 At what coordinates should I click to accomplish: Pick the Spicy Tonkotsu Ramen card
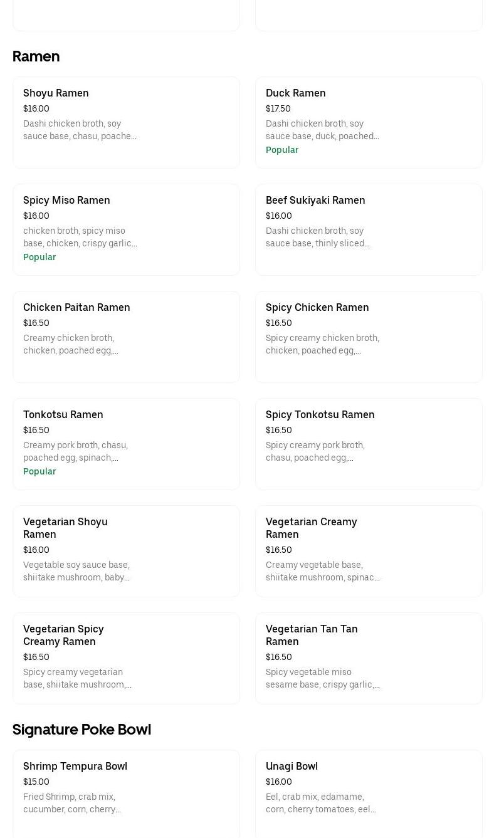pyautogui.click(x=369, y=444)
